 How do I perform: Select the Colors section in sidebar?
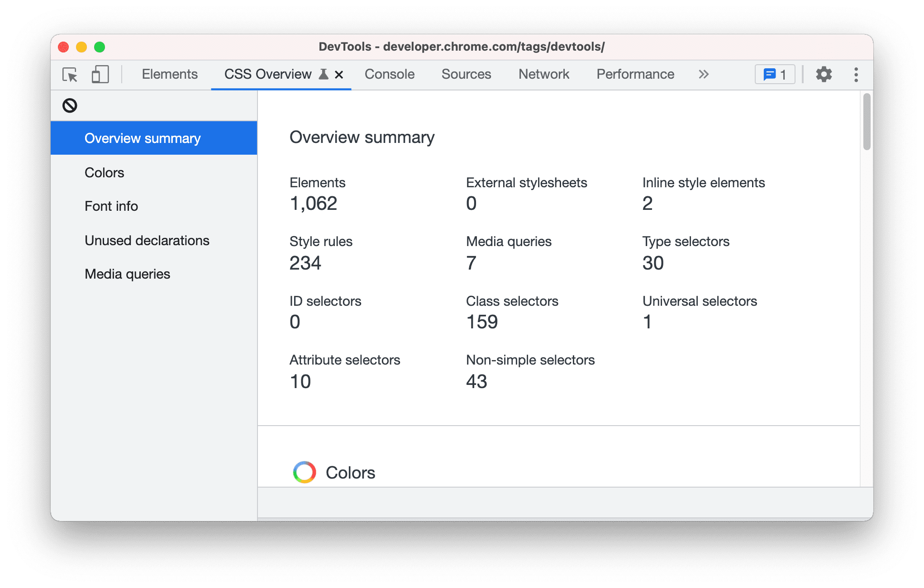(104, 172)
